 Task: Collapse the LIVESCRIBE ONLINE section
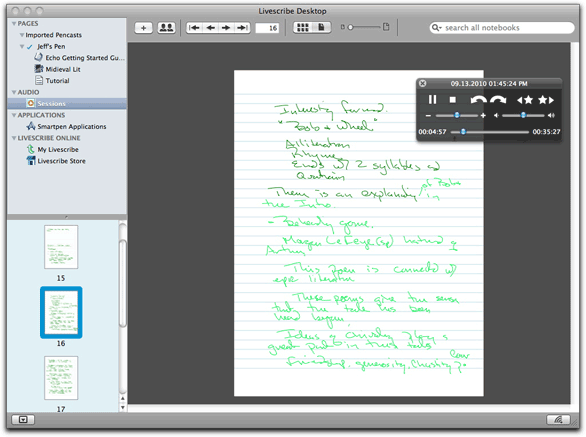tap(14, 138)
